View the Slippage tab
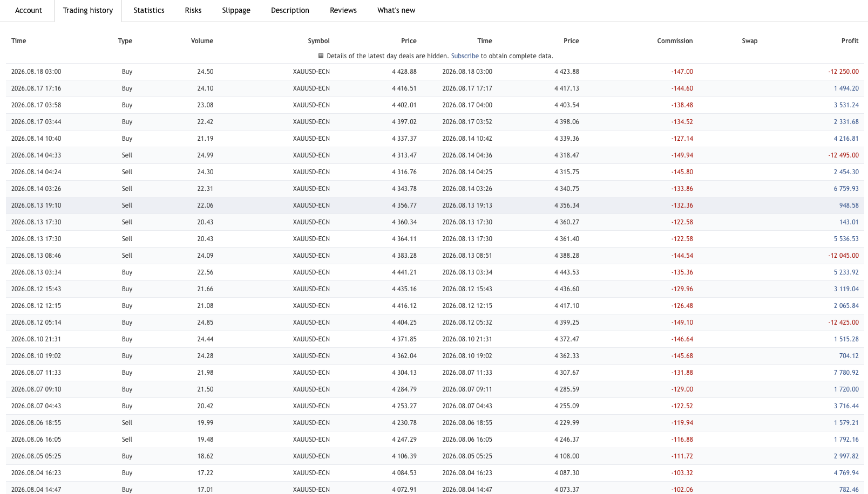 pos(236,10)
